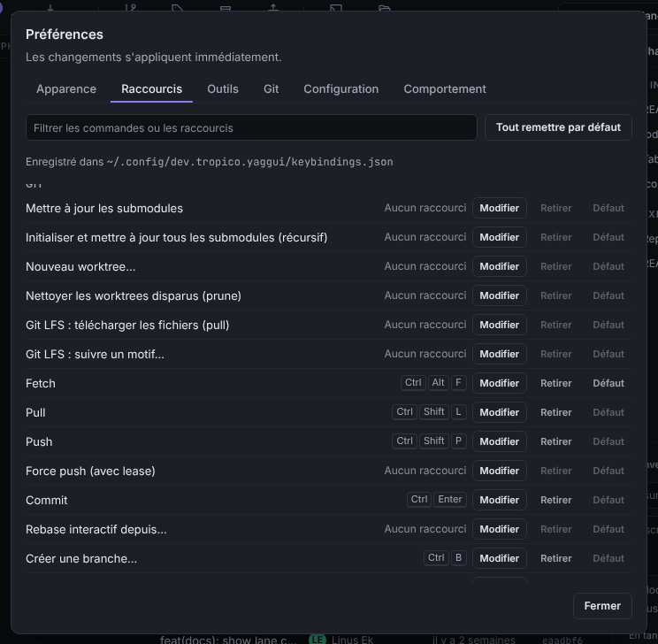
Task: Remove the Commit shortcut with Retirer
Action: pyautogui.click(x=555, y=500)
